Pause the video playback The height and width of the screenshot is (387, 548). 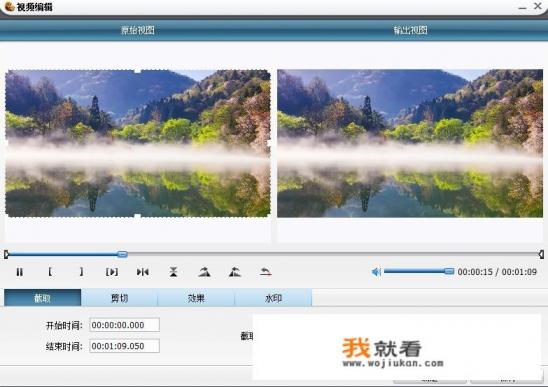(x=20, y=272)
